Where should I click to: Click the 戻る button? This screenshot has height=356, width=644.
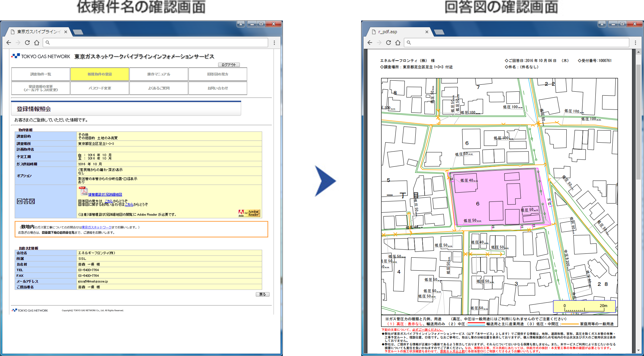(x=262, y=294)
